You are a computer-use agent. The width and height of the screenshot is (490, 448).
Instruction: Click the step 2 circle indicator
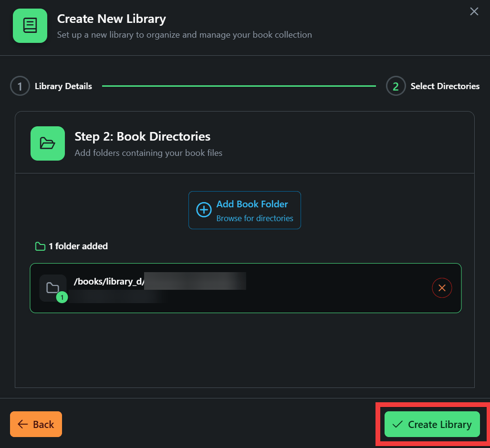pos(396,86)
